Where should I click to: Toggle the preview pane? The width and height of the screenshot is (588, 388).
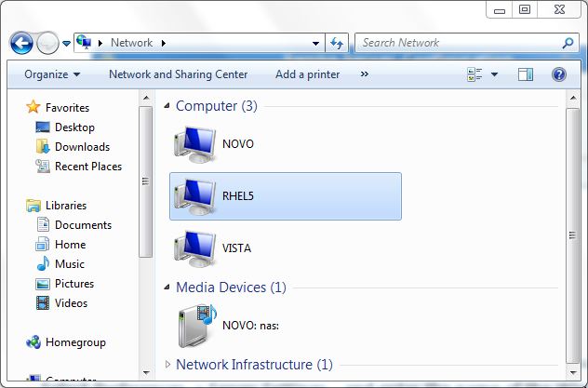[x=526, y=74]
